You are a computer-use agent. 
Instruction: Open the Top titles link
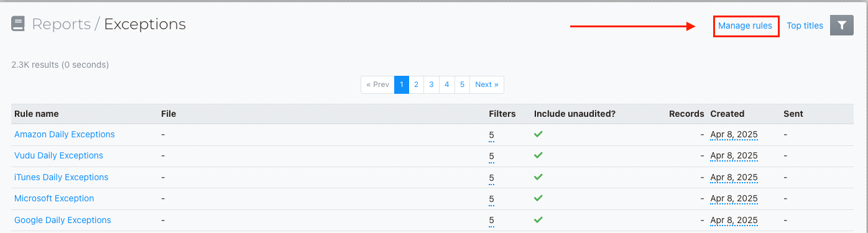805,25
